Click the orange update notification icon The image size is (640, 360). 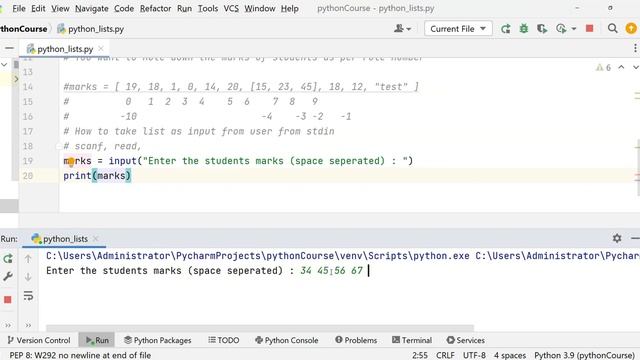pyautogui.click(x=631, y=29)
